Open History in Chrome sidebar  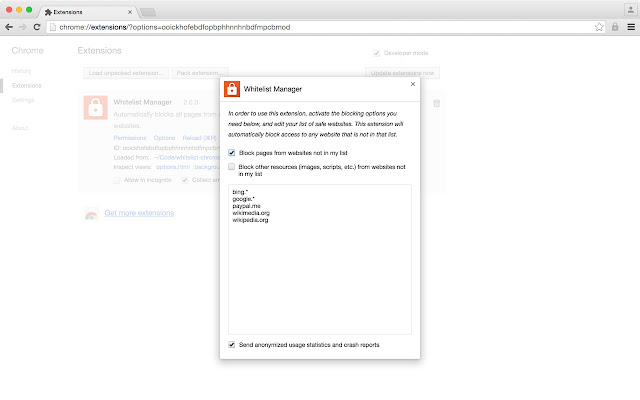(x=21, y=71)
